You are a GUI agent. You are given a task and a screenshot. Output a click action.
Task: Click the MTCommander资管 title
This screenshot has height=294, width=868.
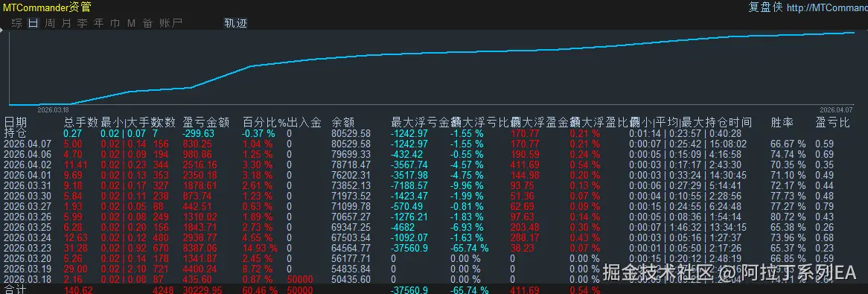pyautogui.click(x=47, y=7)
